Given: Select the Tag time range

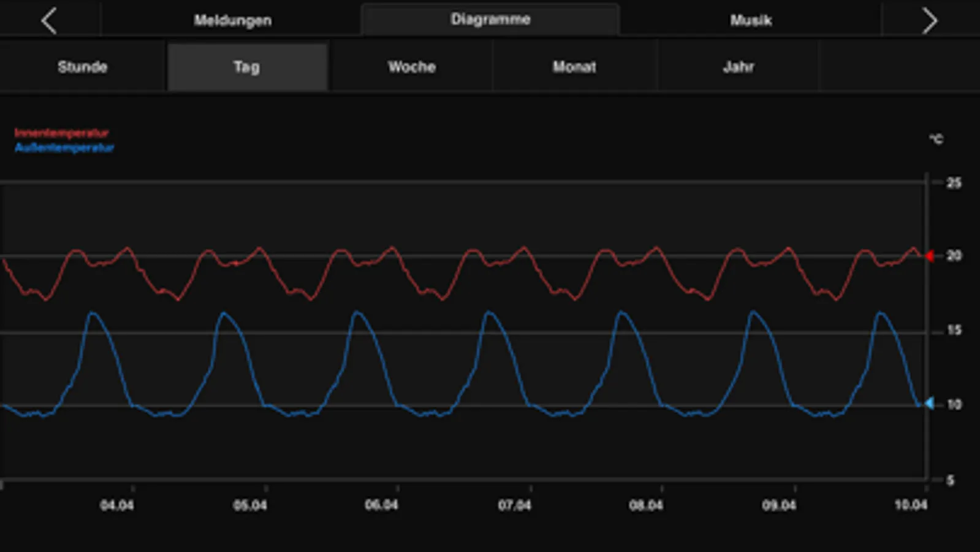Looking at the screenshot, I should pos(247,67).
